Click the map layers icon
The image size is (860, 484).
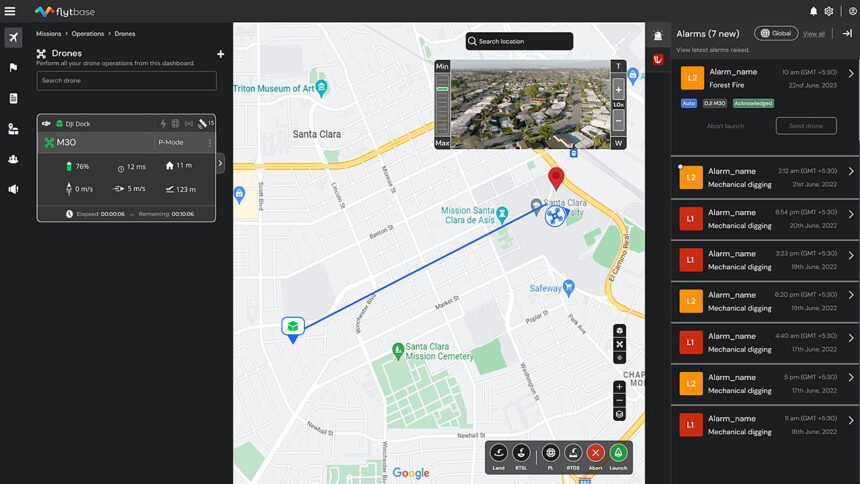[619, 415]
